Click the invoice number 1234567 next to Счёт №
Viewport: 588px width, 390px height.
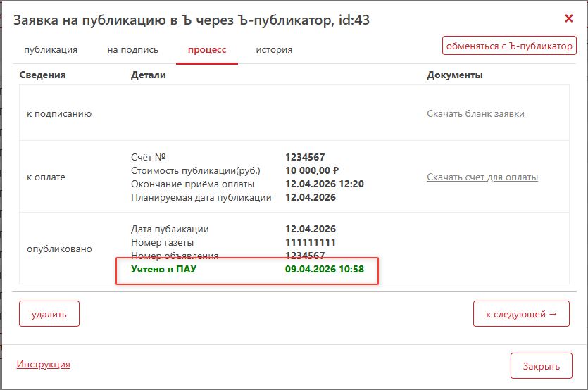coord(305,157)
